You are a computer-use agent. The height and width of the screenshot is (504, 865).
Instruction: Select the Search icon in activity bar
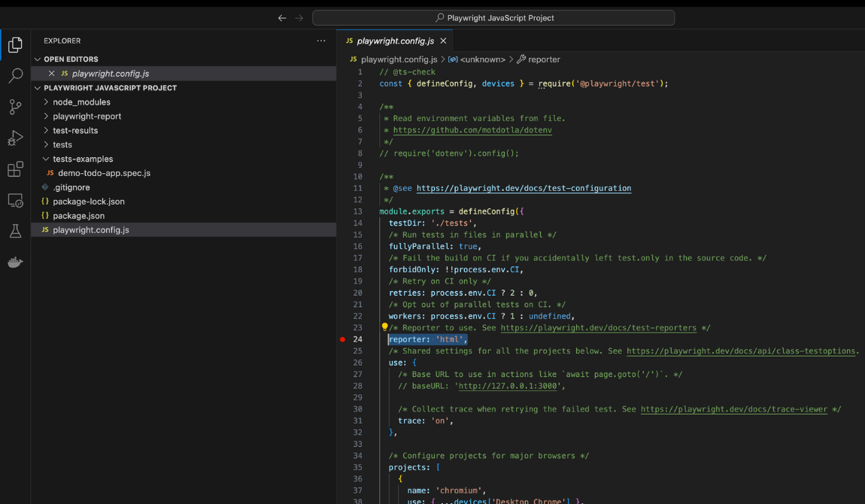click(x=15, y=75)
